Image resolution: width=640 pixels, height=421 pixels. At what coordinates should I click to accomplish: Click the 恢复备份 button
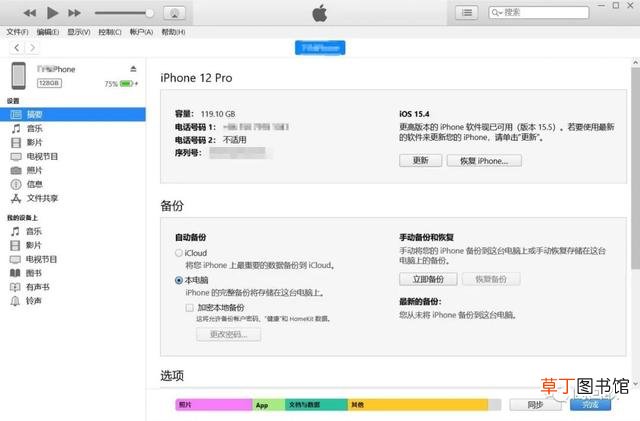tap(491, 279)
